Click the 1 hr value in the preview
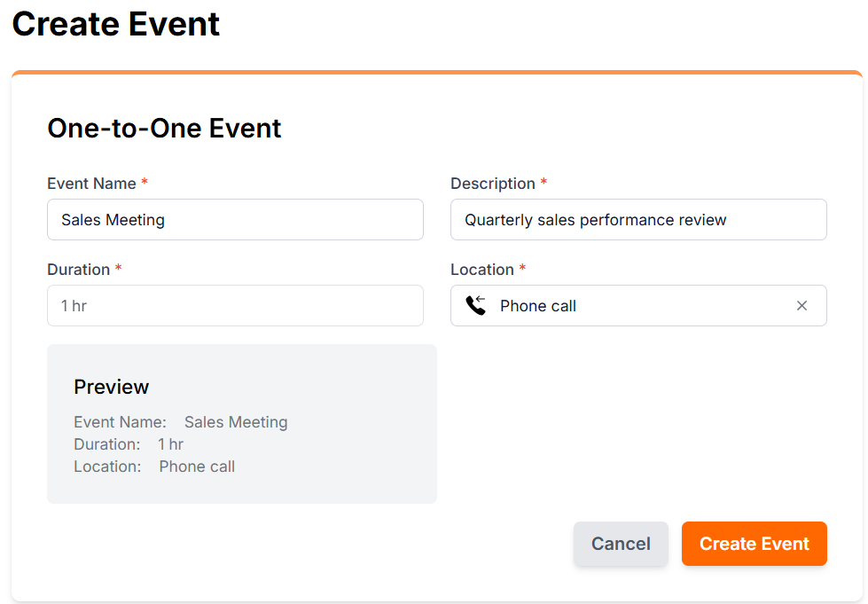This screenshot has width=868, height=604. (x=170, y=443)
